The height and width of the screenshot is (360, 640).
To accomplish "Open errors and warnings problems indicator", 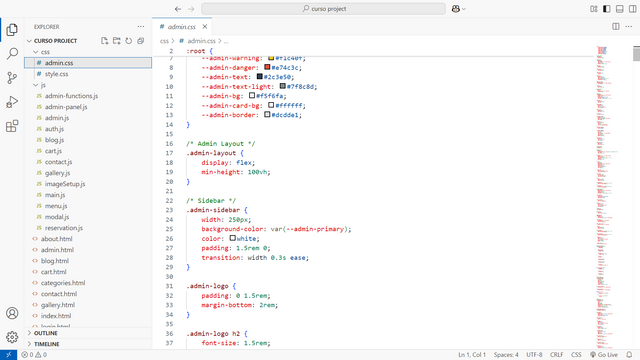I will coord(34,355).
